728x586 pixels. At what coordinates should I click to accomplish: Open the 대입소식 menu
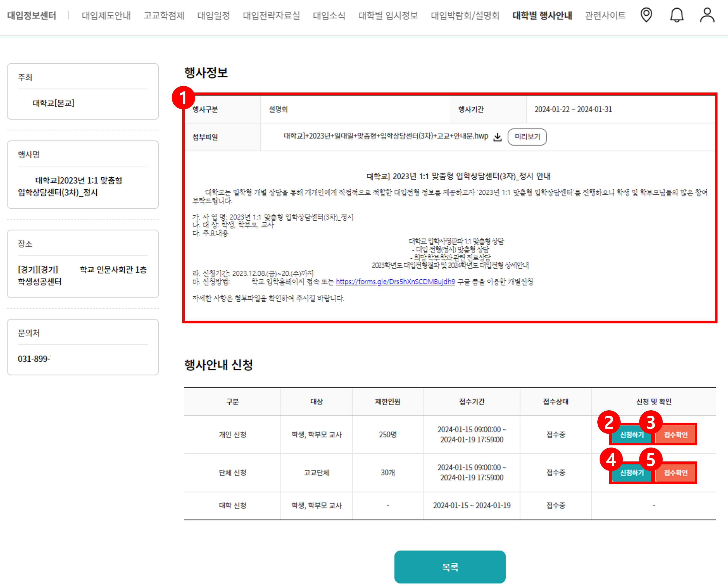pos(329,15)
